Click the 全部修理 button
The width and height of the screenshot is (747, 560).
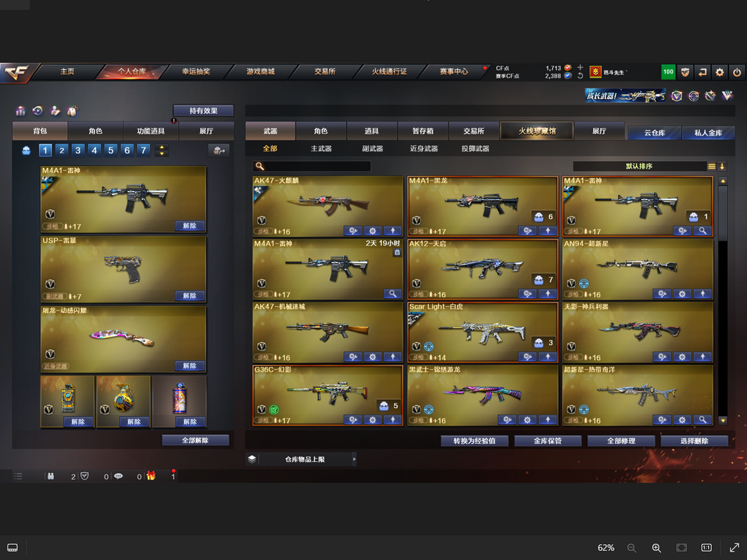[x=620, y=441]
